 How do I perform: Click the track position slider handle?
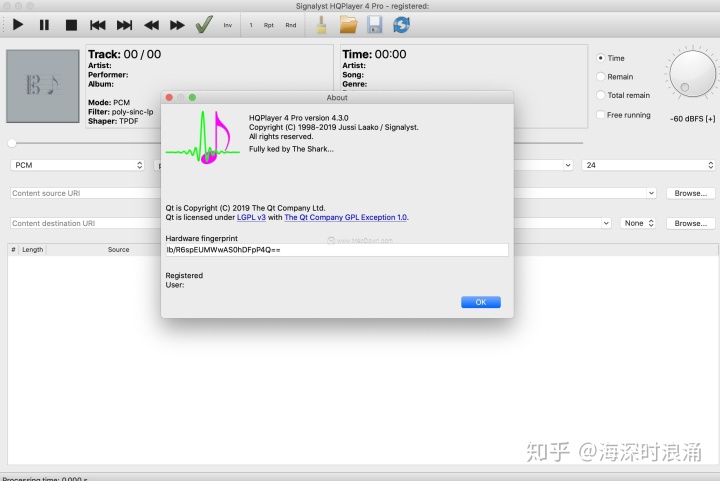(x=12, y=143)
